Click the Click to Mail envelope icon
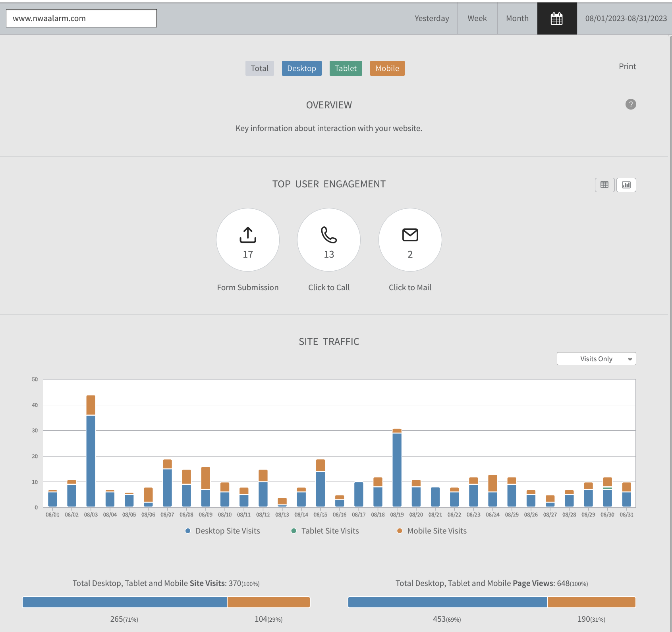Viewport: 672px width, 632px height. [410, 235]
